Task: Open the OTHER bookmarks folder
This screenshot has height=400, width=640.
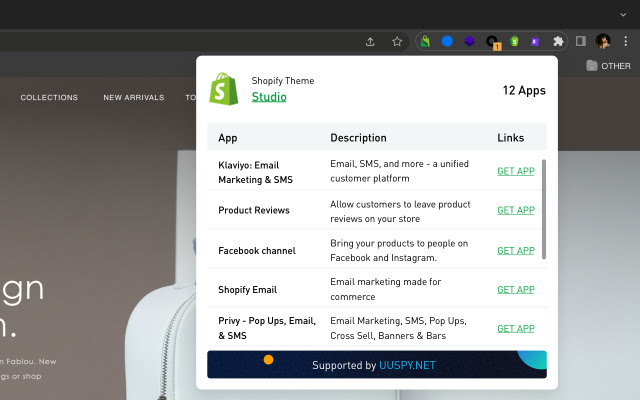Action: pos(608,66)
